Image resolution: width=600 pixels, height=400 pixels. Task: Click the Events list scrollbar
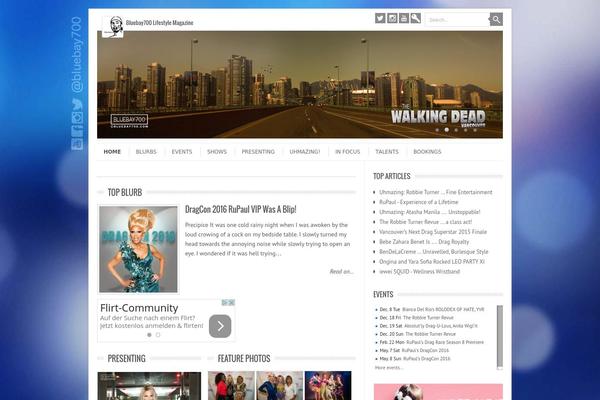tap(500, 337)
